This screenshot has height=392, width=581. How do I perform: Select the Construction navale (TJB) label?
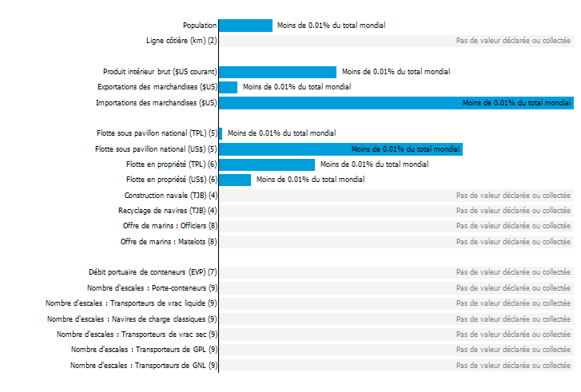click(x=171, y=196)
